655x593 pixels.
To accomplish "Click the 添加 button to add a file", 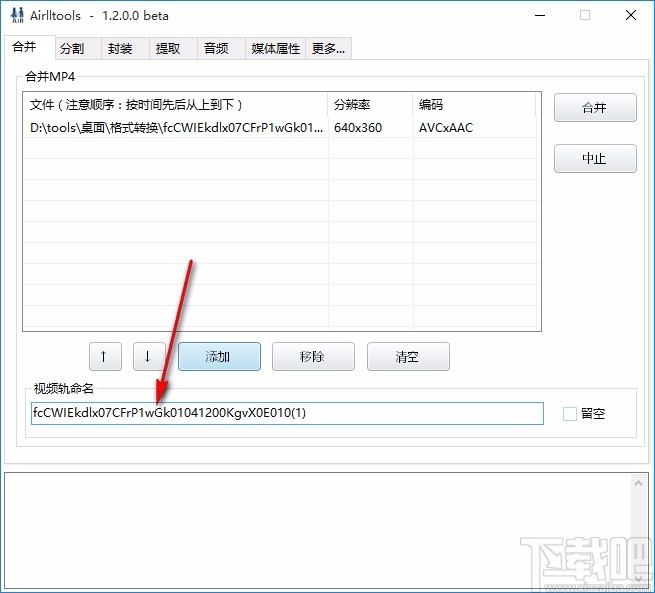I will click(x=219, y=357).
